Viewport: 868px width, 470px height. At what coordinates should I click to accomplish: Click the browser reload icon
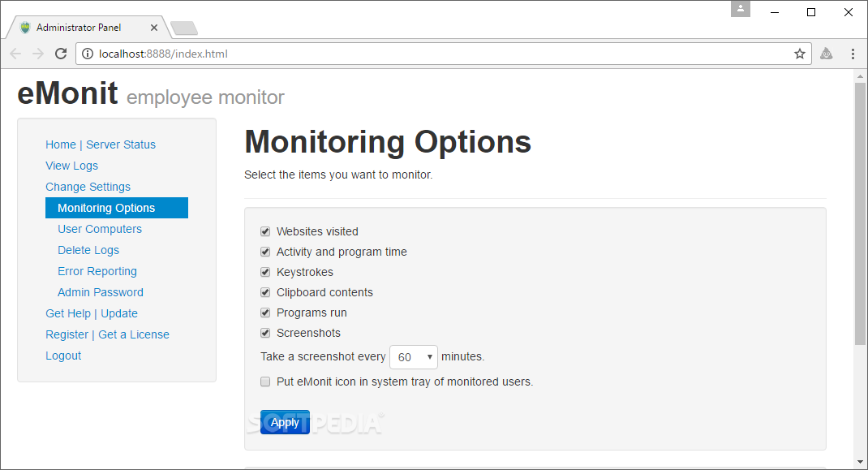(x=61, y=54)
